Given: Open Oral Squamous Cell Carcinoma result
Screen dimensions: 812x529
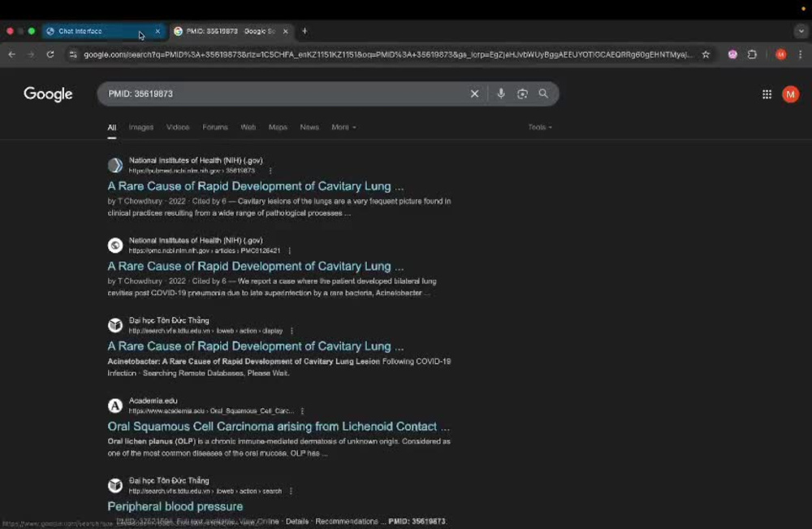Looking at the screenshot, I should coord(279,427).
